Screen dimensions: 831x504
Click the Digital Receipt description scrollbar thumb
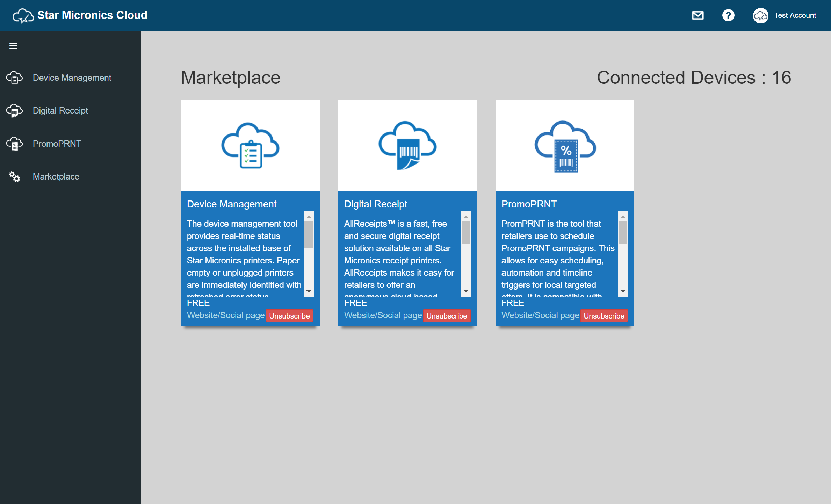pyautogui.click(x=465, y=233)
